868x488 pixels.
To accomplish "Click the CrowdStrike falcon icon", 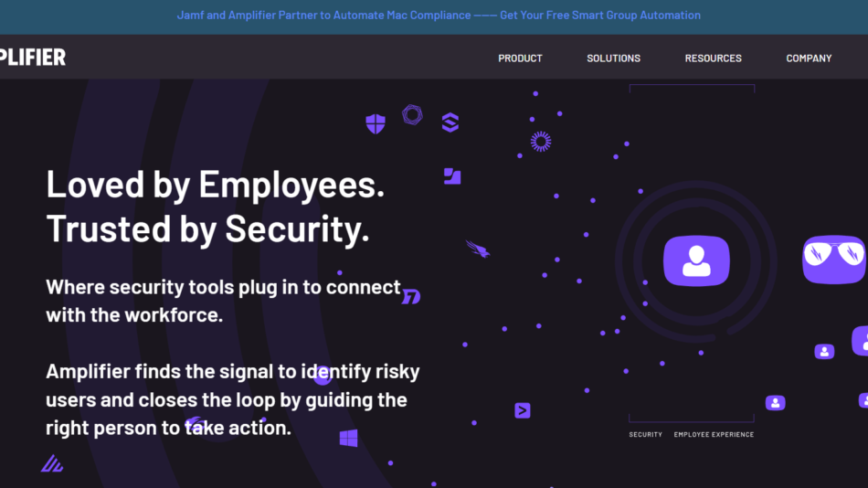I will [x=478, y=249].
